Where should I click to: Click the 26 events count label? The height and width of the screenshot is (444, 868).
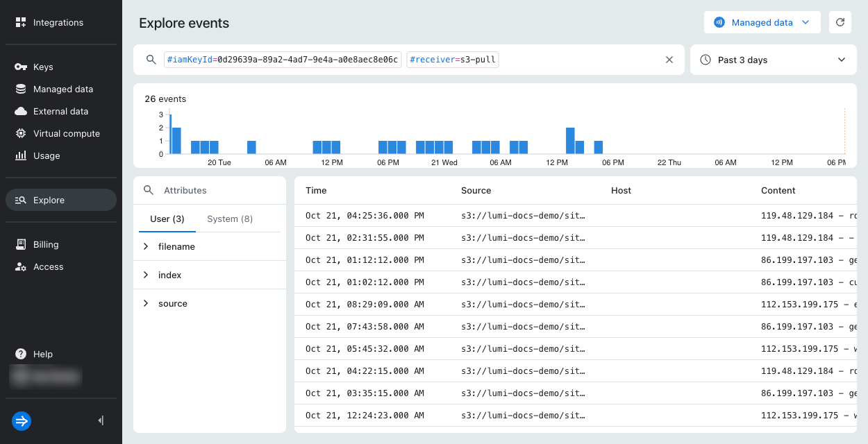[165, 99]
